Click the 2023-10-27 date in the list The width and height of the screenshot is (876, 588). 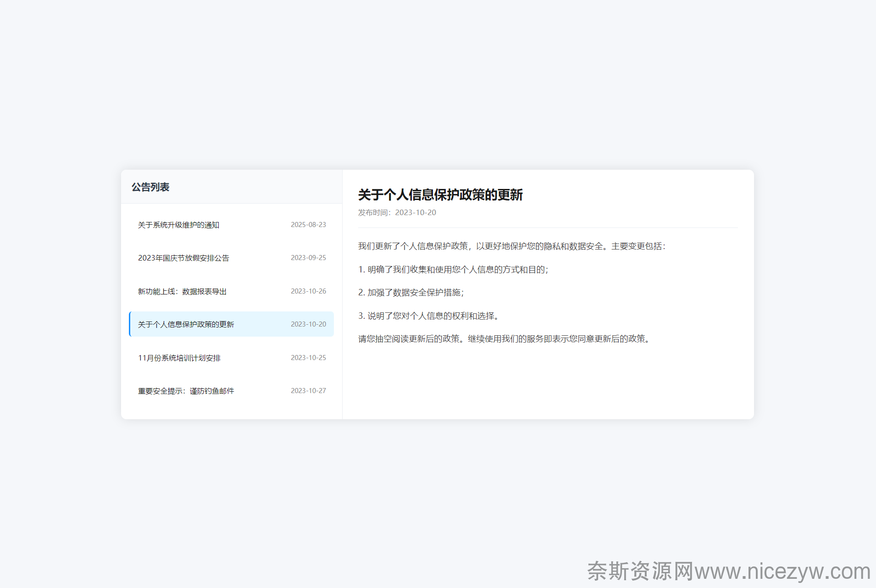(x=308, y=391)
